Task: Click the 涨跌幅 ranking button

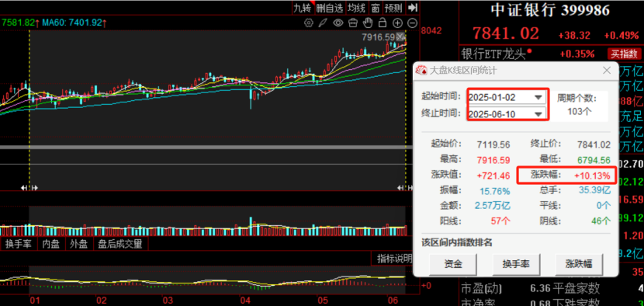Action: point(579,263)
